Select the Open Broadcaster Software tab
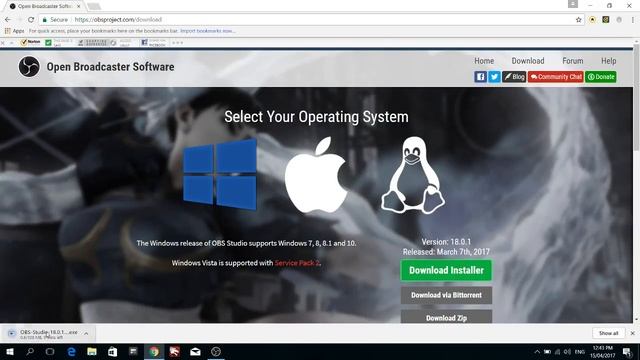The height and width of the screenshot is (360, 640). 44,6
